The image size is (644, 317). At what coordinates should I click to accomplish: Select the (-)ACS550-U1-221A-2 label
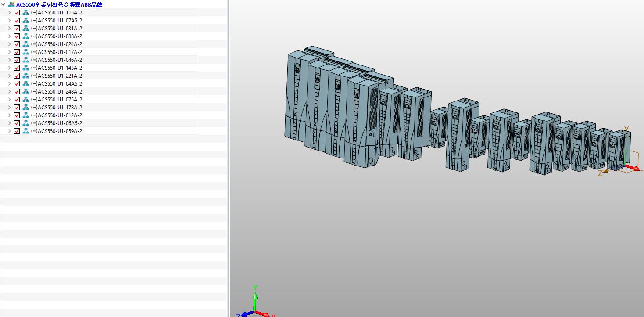pyautogui.click(x=57, y=76)
